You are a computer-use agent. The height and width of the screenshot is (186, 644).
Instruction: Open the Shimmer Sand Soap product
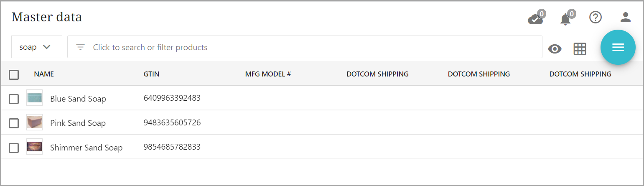click(86, 148)
